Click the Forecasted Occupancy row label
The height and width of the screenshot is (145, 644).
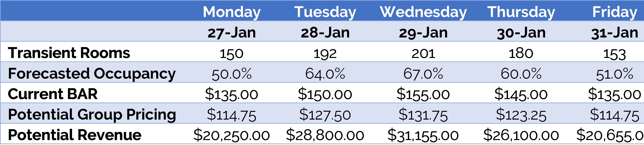coord(92,73)
